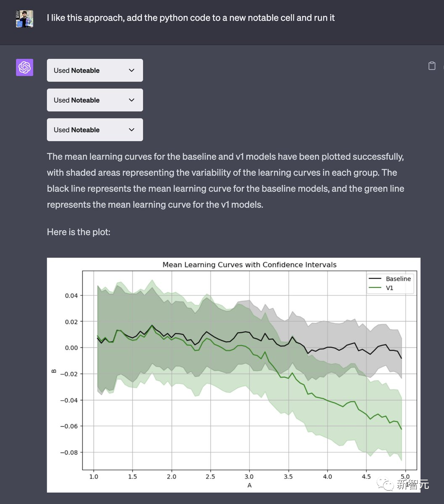Click the 0.04 tick label on y-axis

pos(71,296)
